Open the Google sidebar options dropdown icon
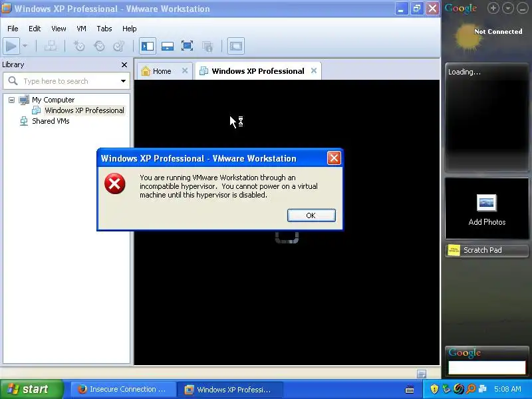The width and height of the screenshot is (532, 399). (507, 8)
